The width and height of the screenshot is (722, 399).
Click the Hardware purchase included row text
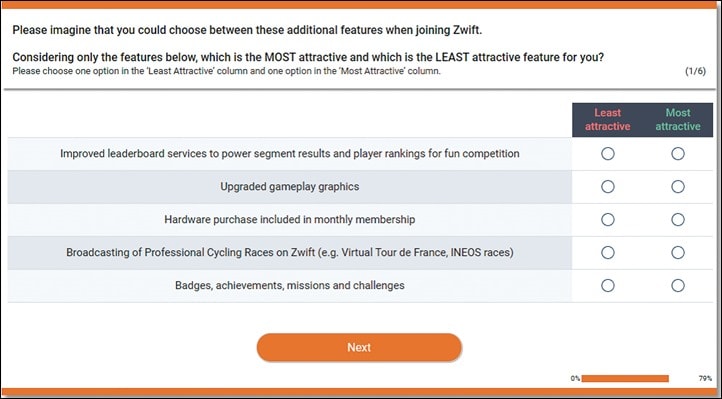pyautogui.click(x=290, y=220)
